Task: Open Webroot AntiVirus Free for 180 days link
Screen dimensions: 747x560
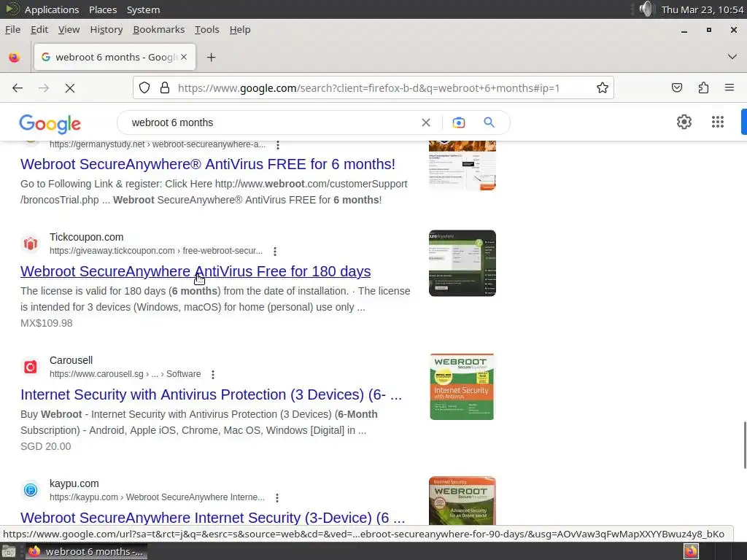Action: pyautogui.click(x=196, y=271)
